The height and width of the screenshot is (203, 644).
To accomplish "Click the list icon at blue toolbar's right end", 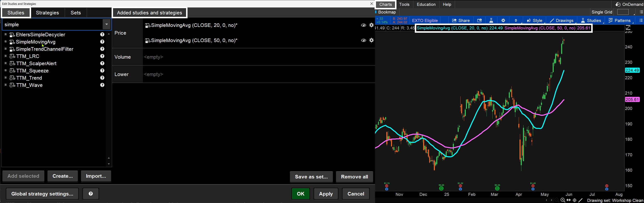I will pos(641,20).
